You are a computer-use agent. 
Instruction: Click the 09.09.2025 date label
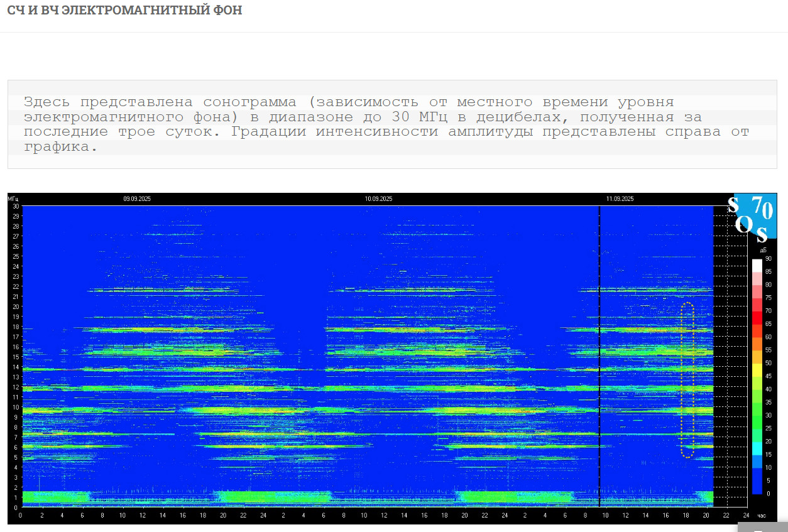tap(137, 199)
